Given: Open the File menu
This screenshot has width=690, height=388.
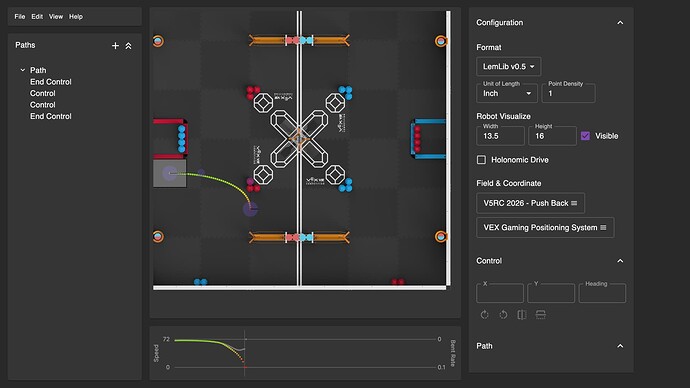Looking at the screenshot, I should pos(20,17).
